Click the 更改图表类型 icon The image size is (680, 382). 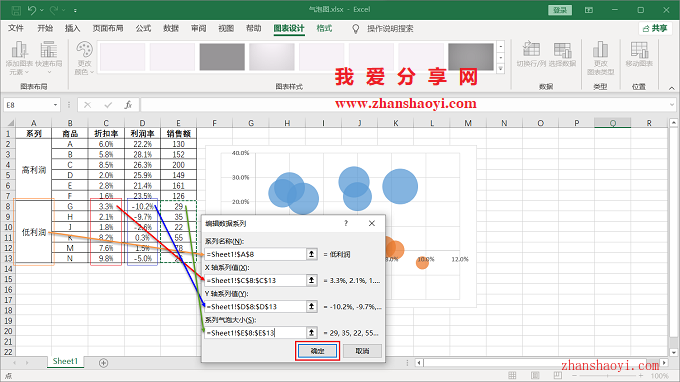point(601,57)
